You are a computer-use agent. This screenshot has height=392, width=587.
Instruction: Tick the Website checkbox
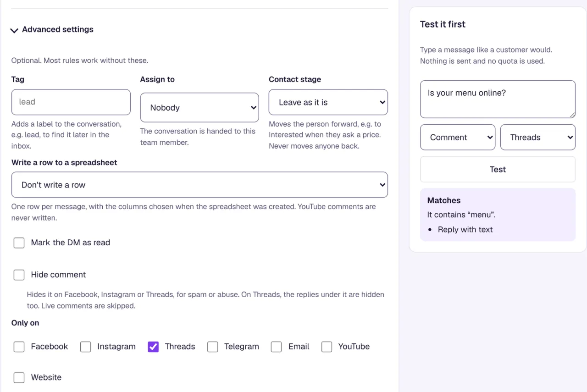(19, 377)
